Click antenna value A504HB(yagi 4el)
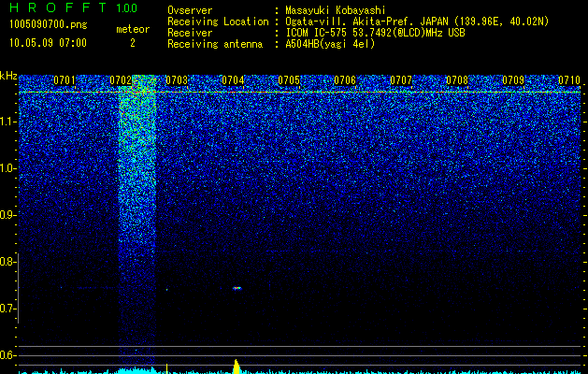 pyautogui.click(x=330, y=44)
